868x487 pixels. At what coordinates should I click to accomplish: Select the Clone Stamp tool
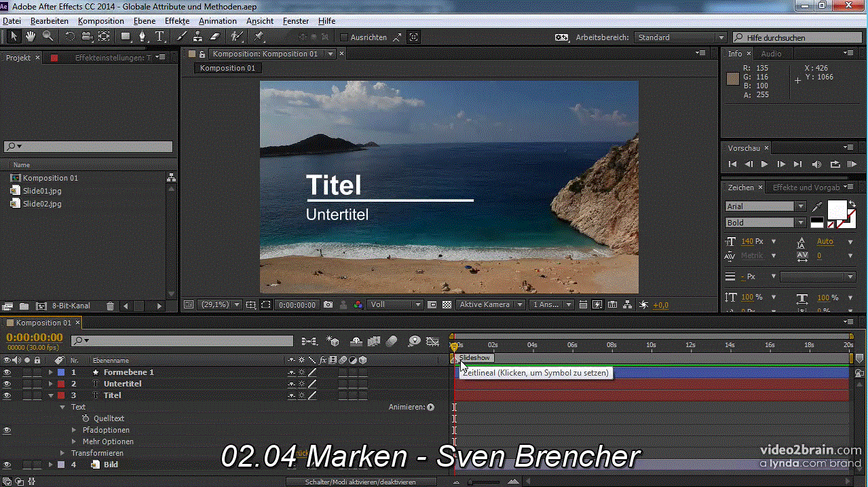[x=199, y=37]
